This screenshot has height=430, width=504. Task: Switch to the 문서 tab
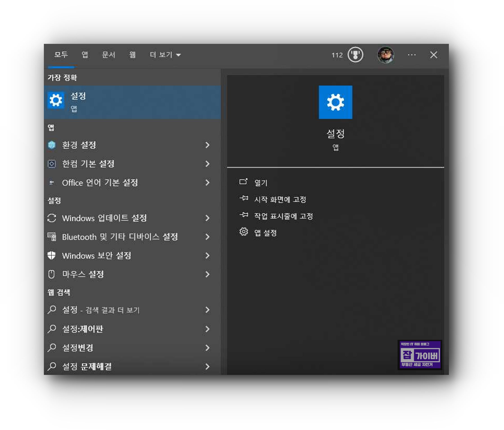pos(108,55)
